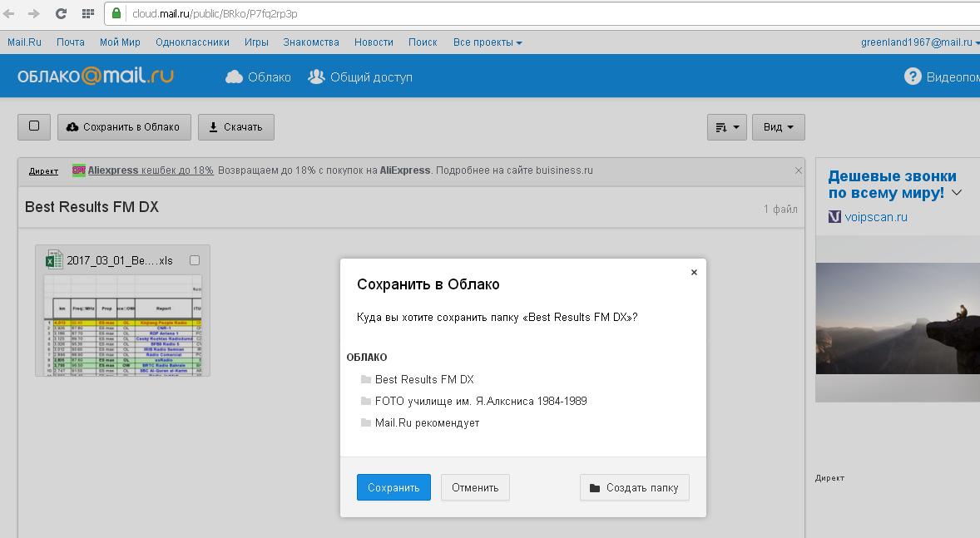Image resolution: width=980 pixels, height=538 pixels.
Task: Click the browser forward arrow
Action: pyautogui.click(x=34, y=13)
